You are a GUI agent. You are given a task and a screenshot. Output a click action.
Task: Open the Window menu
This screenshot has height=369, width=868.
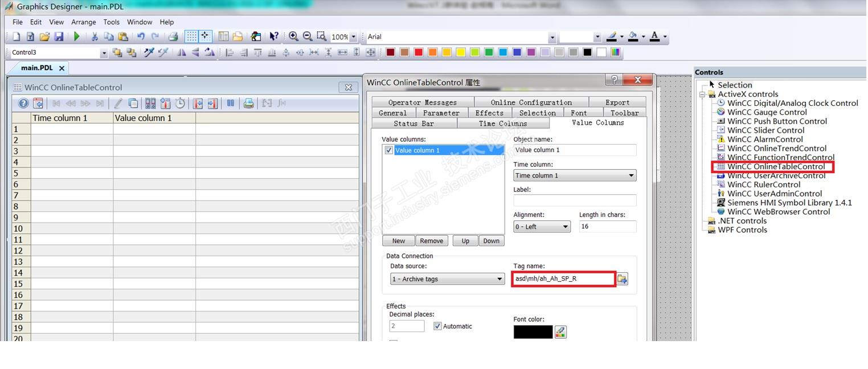click(140, 22)
